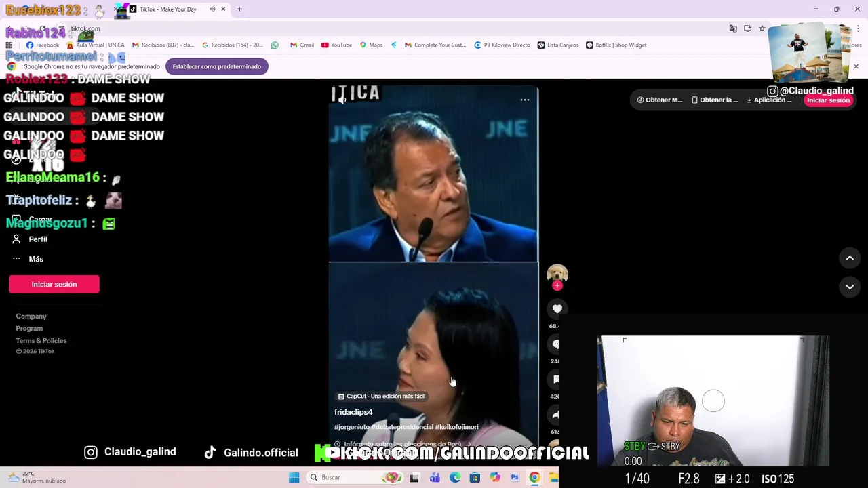Click the #jorgenieto hashtag

pos(352,427)
